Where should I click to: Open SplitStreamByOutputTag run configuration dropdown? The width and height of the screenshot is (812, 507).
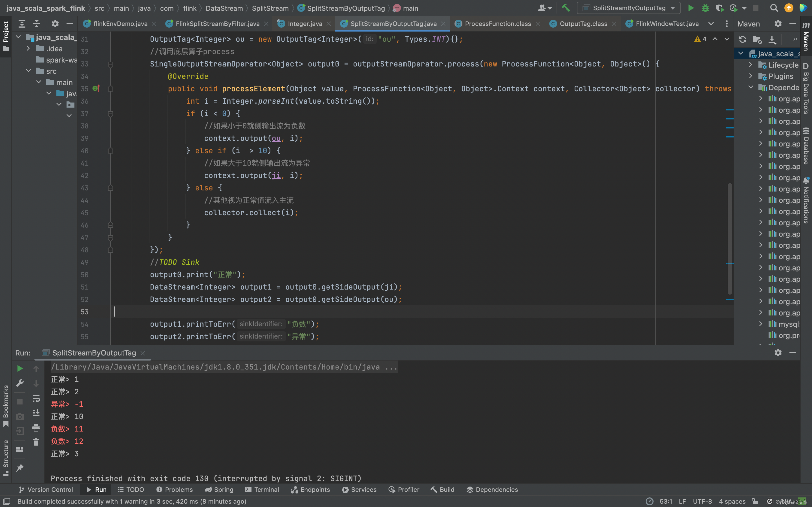point(628,8)
